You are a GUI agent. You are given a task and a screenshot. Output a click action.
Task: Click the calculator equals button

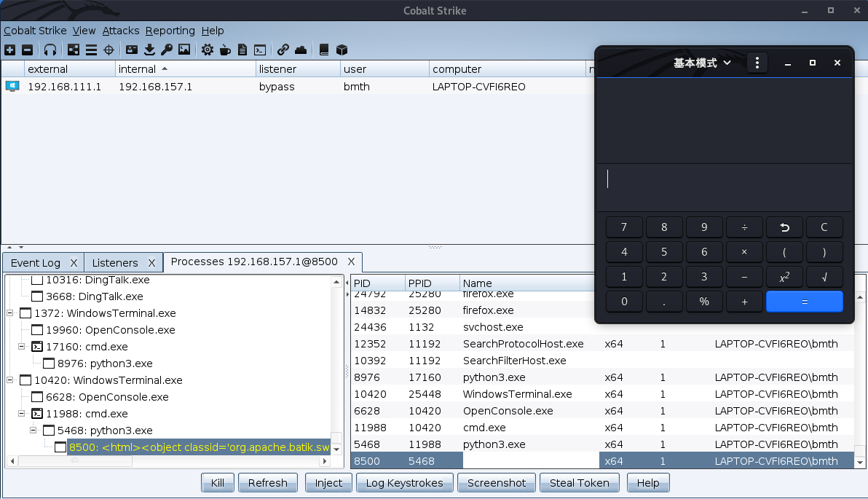[x=805, y=302]
